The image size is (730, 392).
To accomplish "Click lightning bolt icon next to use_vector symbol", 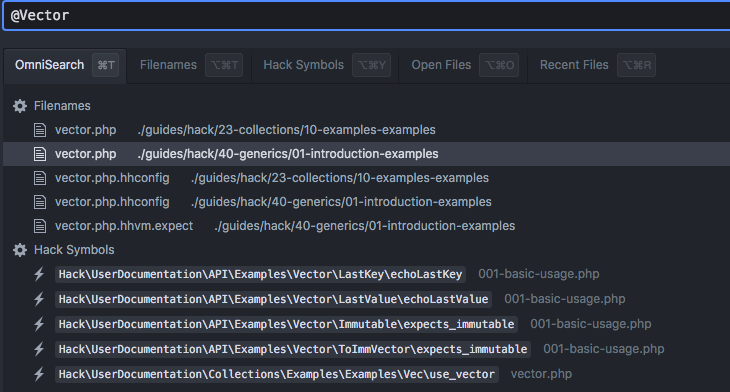I will [x=39, y=374].
